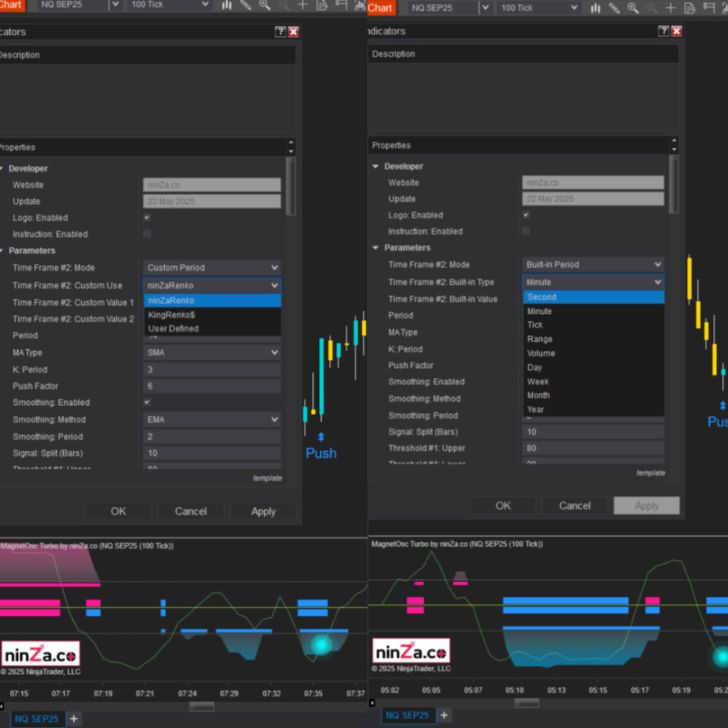The width and height of the screenshot is (728, 728).
Task: Click OK in the Custom Period dialog
Action: [118, 512]
